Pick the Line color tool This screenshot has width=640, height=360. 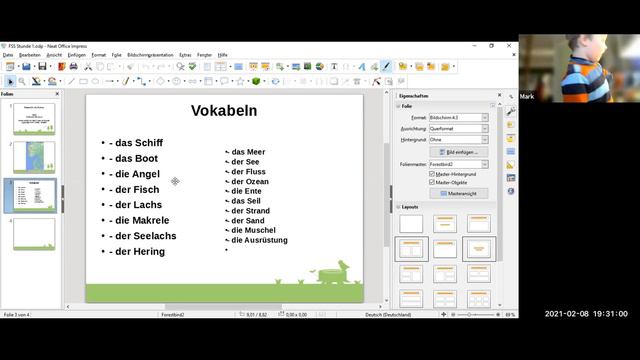(36, 82)
